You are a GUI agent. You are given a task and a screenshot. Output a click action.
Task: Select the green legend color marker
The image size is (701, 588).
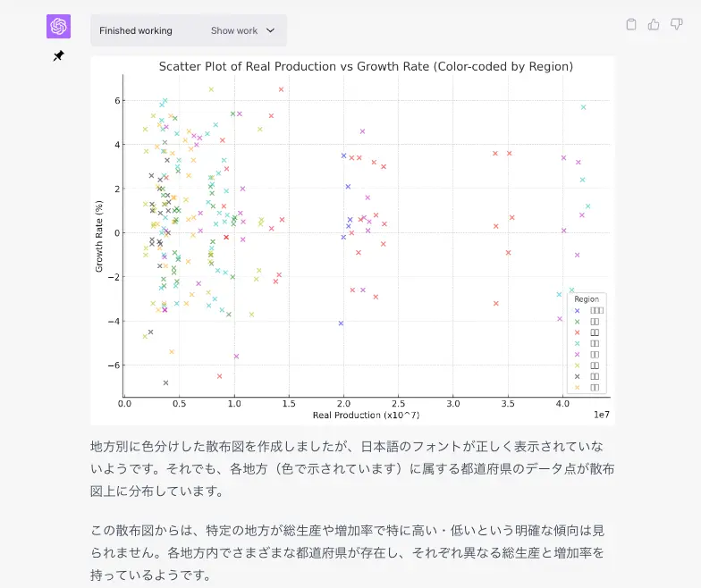pyautogui.click(x=578, y=321)
